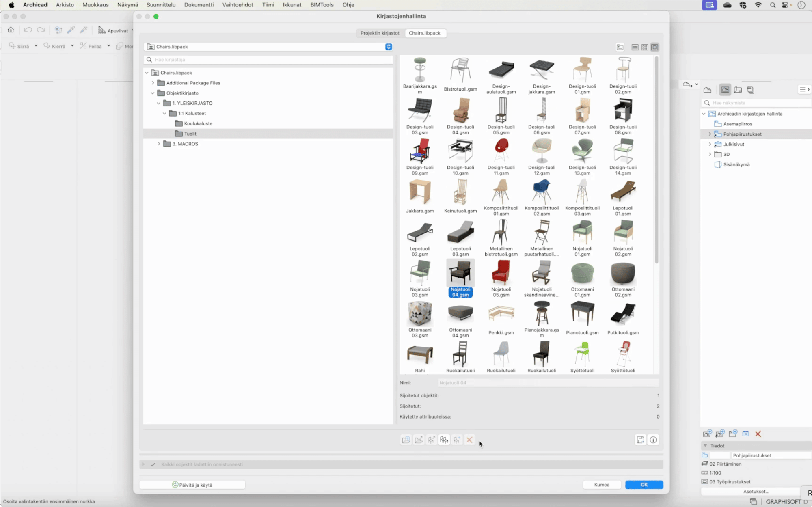Collapse the 1. YLEISKIRJASTO folder

point(159,104)
